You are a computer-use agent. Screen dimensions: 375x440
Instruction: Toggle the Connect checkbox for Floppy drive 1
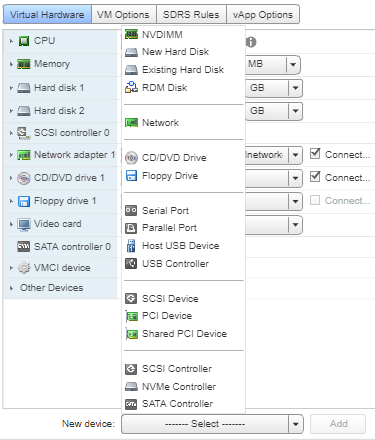(x=315, y=200)
